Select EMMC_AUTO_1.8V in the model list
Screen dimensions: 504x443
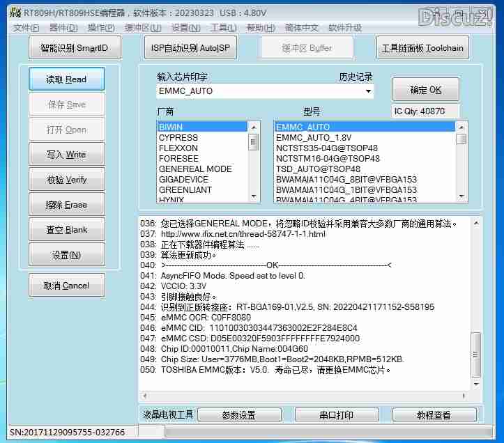pos(313,138)
